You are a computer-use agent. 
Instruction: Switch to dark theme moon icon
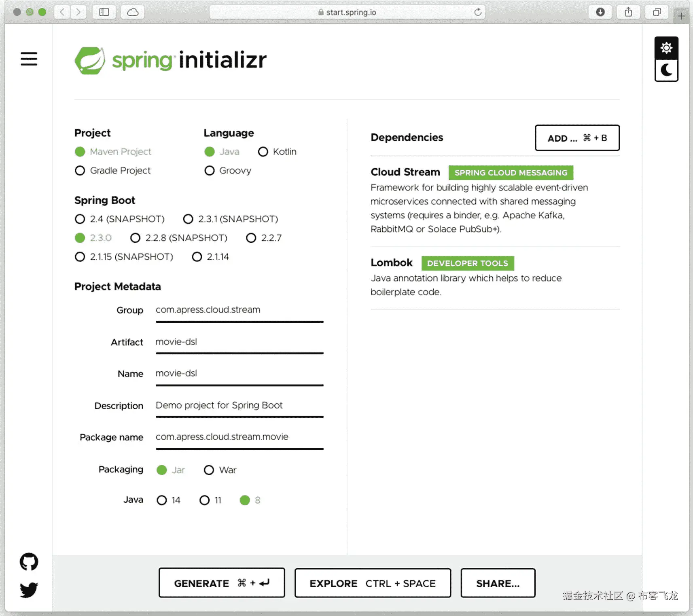(666, 70)
